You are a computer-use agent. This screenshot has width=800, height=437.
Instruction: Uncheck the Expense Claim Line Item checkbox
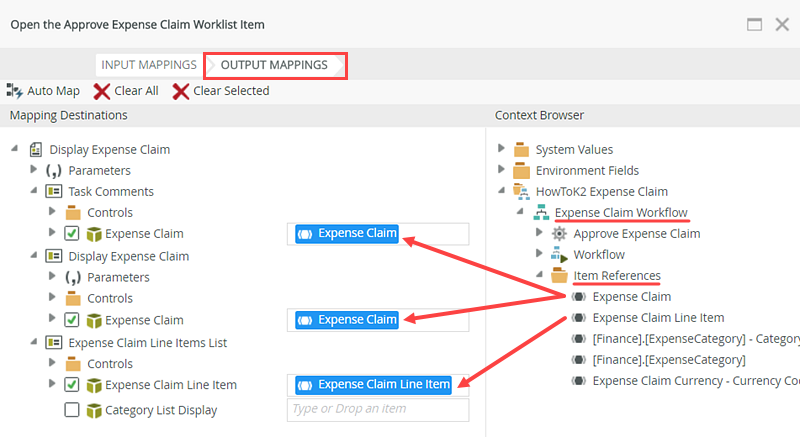pos(72,384)
